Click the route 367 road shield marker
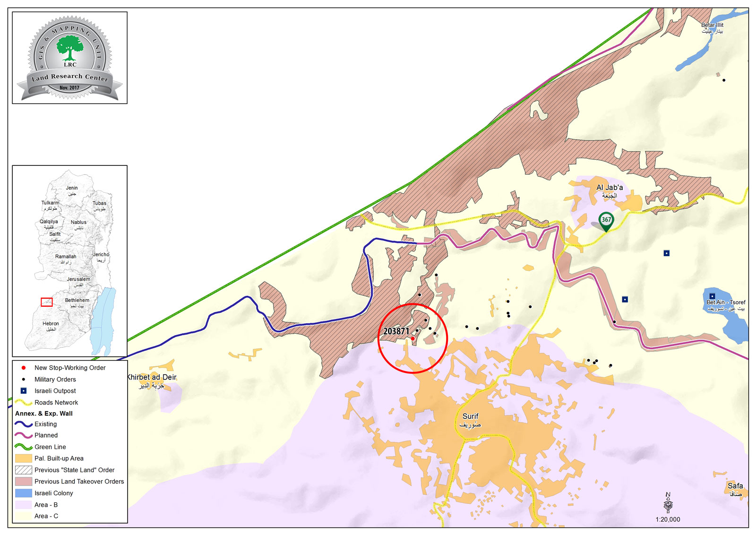Image resolution: width=756 pixels, height=535 pixels. coord(607,219)
